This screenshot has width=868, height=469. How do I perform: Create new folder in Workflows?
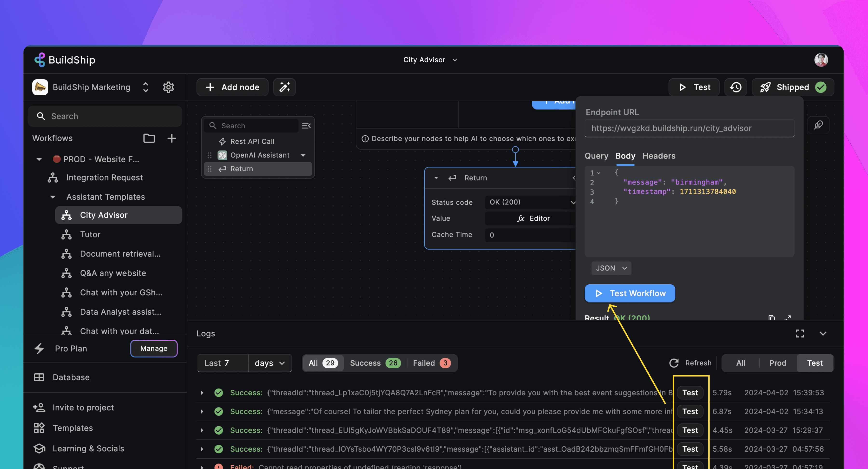149,138
